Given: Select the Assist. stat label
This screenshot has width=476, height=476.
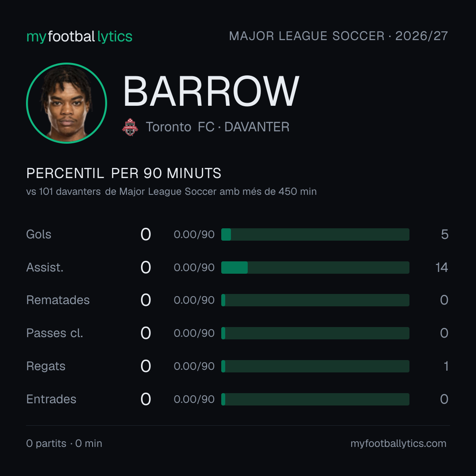Looking at the screenshot, I should 45,268.
